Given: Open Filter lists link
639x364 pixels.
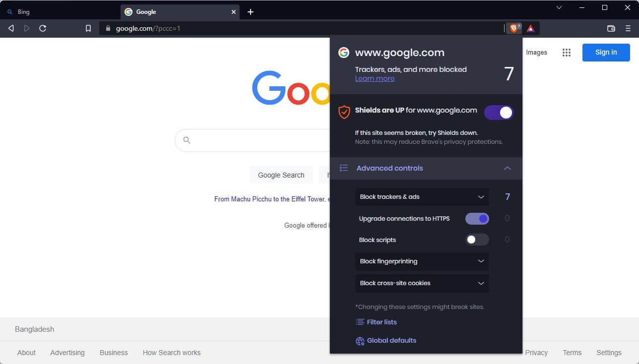Looking at the screenshot, I should coord(382,322).
